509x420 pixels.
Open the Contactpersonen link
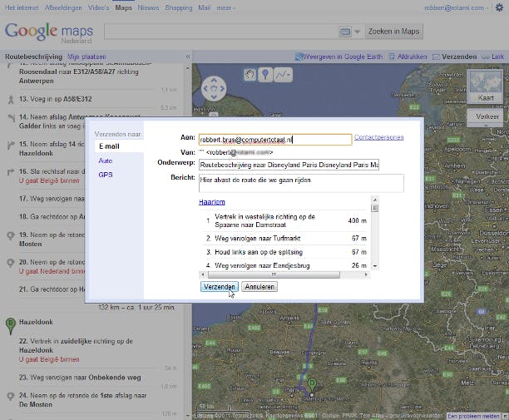378,136
